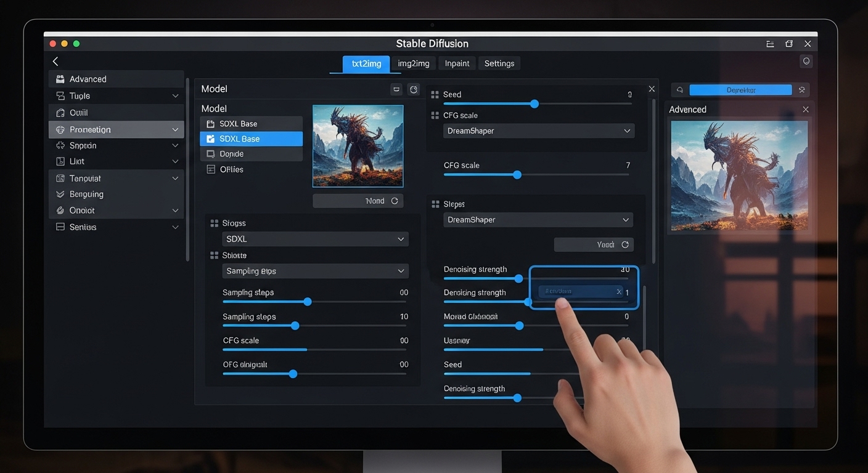
Task: Click the Nond button under the preview
Action: 358,201
